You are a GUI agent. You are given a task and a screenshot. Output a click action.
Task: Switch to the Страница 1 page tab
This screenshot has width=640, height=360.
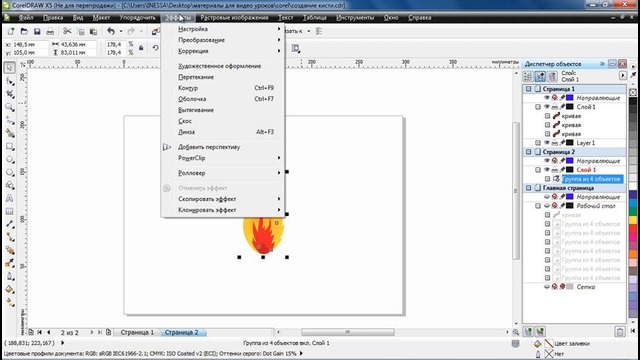(x=137, y=332)
